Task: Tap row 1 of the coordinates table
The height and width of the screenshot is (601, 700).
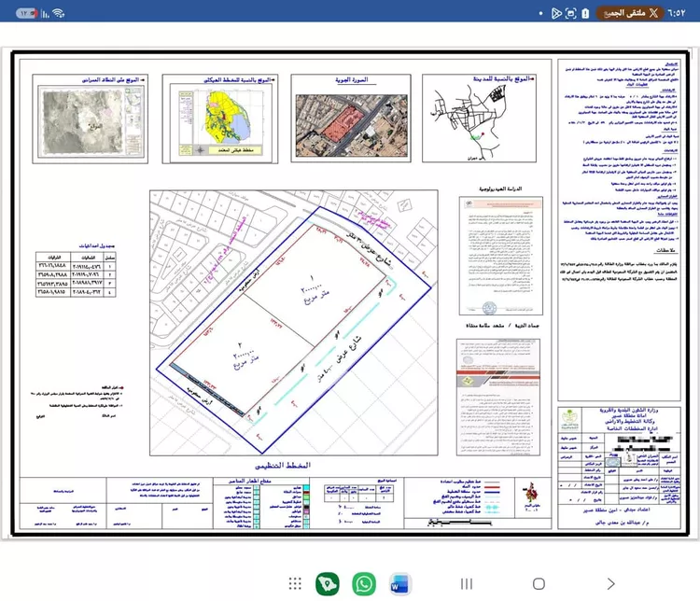Action: point(76,266)
